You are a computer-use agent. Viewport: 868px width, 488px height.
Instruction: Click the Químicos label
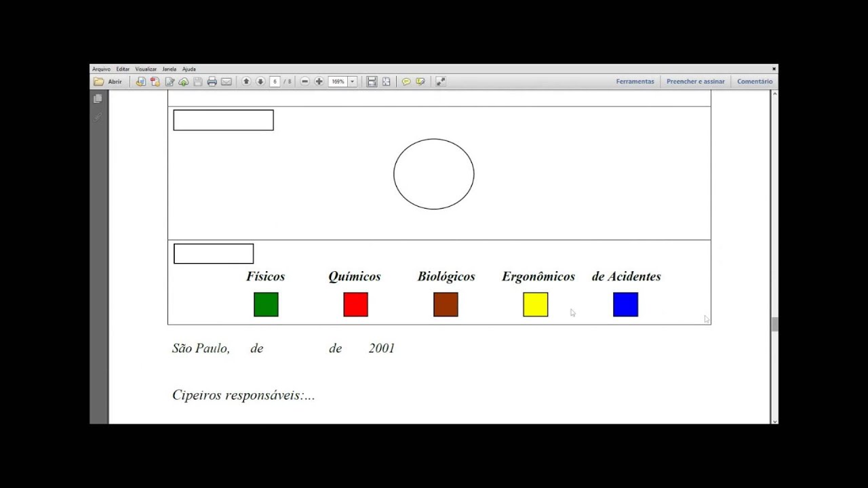pos(355,277)
